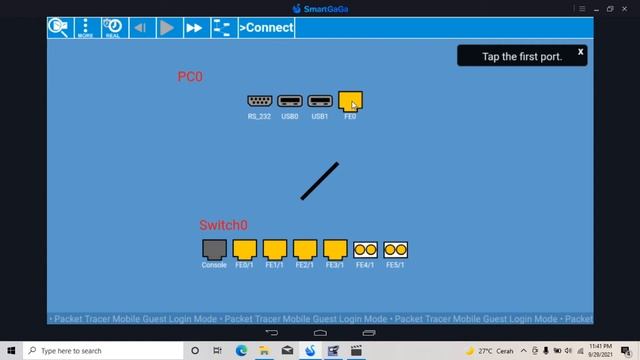Tap the Android back navigation button
This screenshot has height=360, width=640.
(272, 333)
